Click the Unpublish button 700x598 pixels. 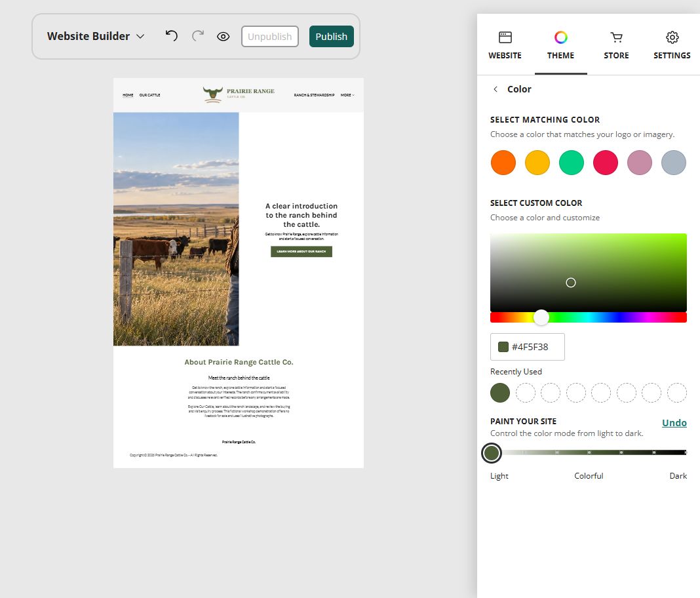(269, 37)
